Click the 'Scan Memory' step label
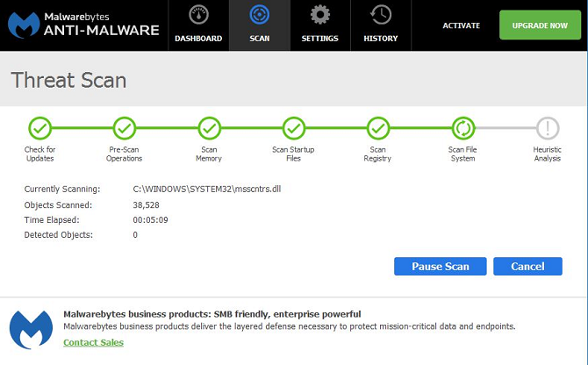This screenshot has height=365, width=588. tap(209, 154)
